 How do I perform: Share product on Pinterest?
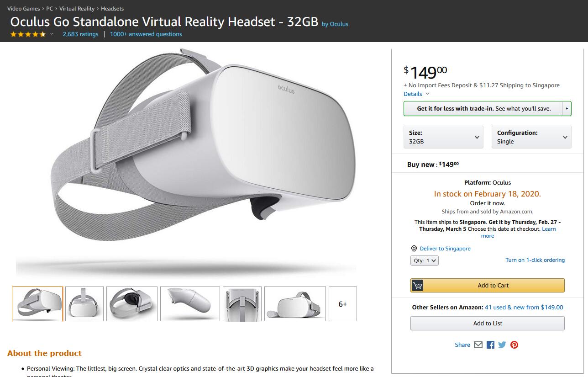[514, 345]
